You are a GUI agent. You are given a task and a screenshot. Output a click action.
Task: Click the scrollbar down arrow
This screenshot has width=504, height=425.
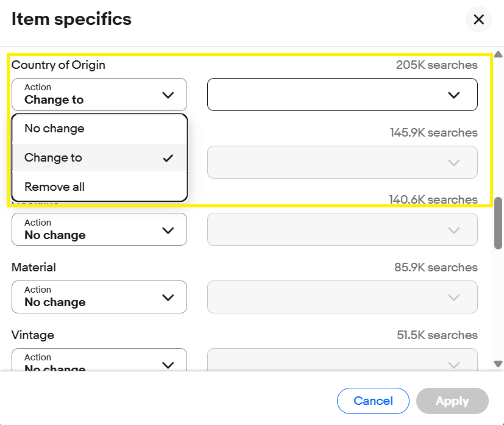pyautogui.click(x=498, y=363)
